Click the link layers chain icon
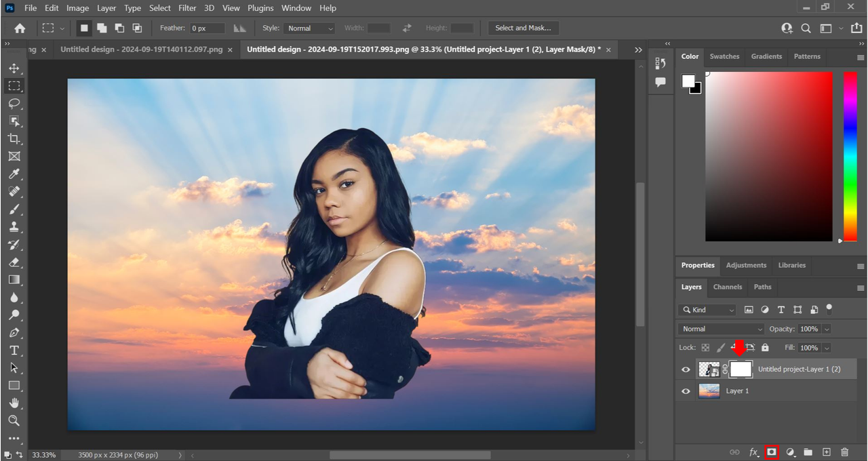The height and width of the screenshot is (461, 868). coord(734,452)
